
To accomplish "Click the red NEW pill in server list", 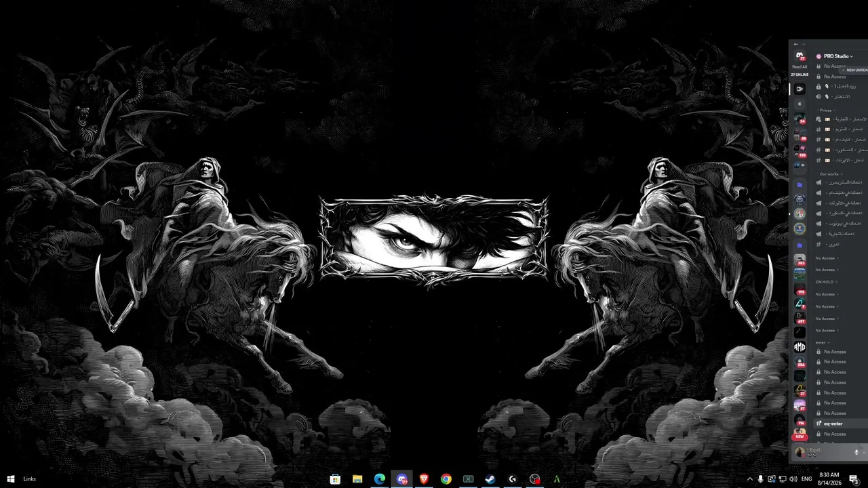I will [800, 436].
